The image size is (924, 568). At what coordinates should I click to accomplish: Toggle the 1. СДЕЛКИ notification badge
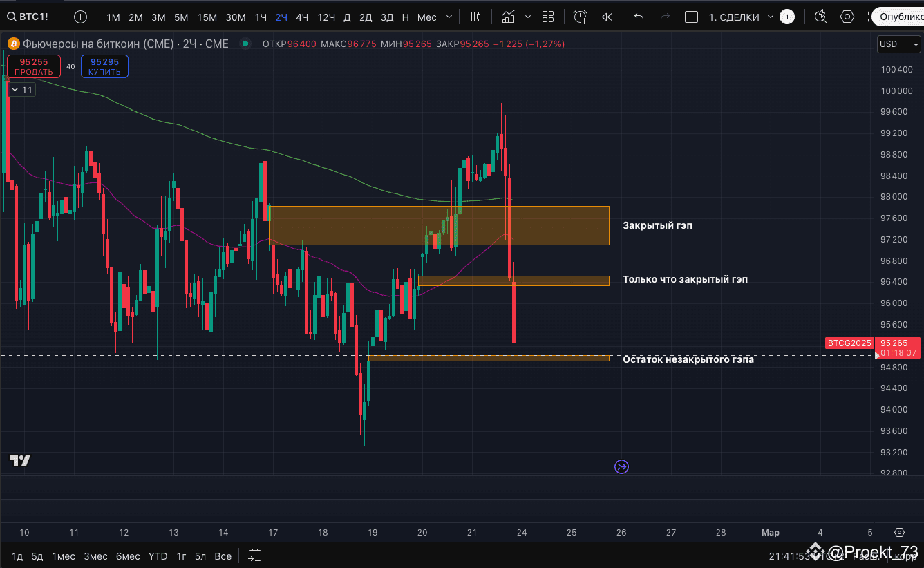tap(786, 16)
